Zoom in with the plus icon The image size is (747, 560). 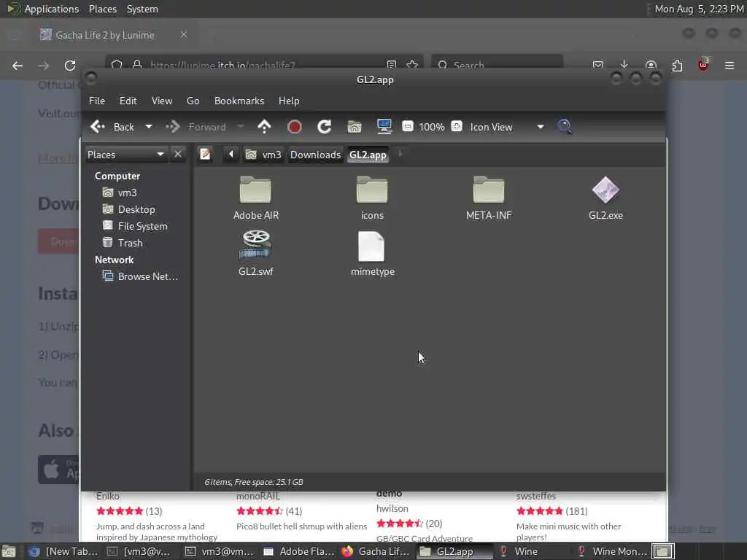tap(457, 126)
